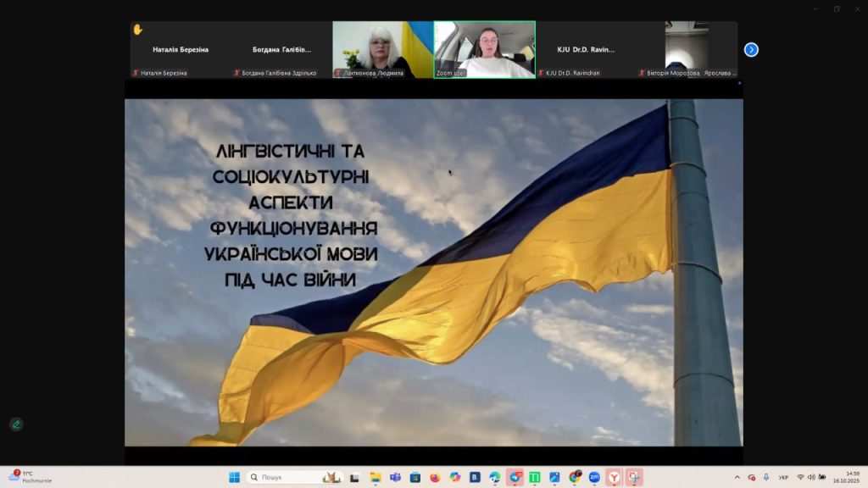Switch input language via УКР indicator
Image resolution: width=868 pixels, height=488 pixels.
[783, 477]
